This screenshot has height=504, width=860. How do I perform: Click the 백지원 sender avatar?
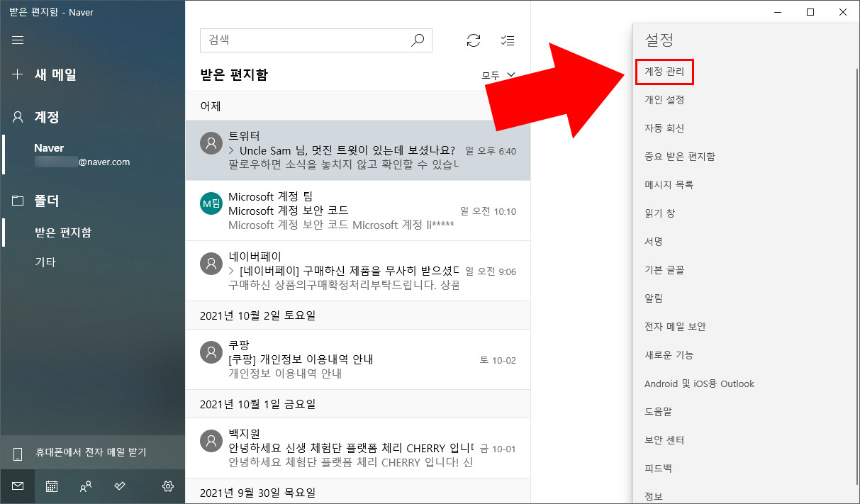(211, 441)
